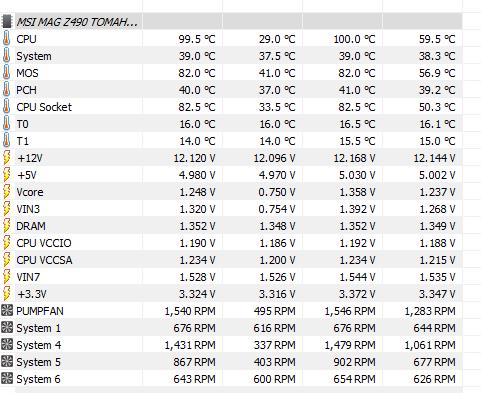
Task: Click the lightning bolt icon for VIN7
Action: coord(7,277)
